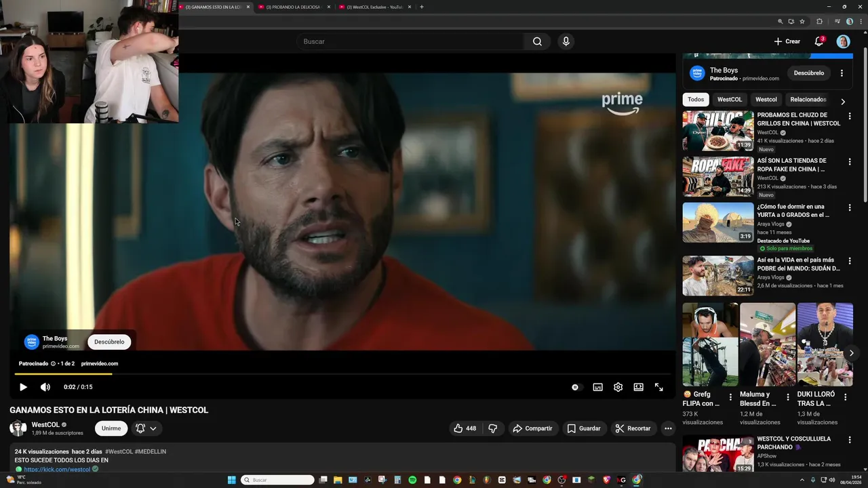The height and width of the screenshot is (488, 868).
Task: Activate voice search microphone icon
Action: pyautogui.click(x=566, y=41)
